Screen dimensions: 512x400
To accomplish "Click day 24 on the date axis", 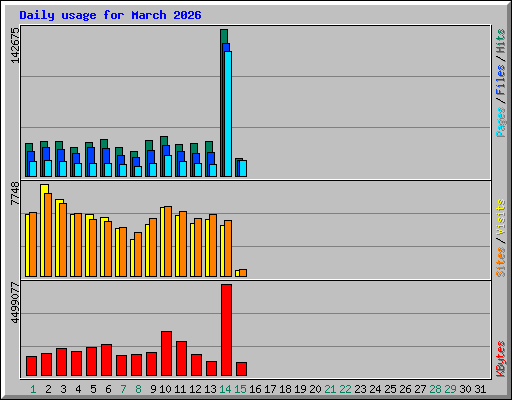I will (x=375, y=389).
